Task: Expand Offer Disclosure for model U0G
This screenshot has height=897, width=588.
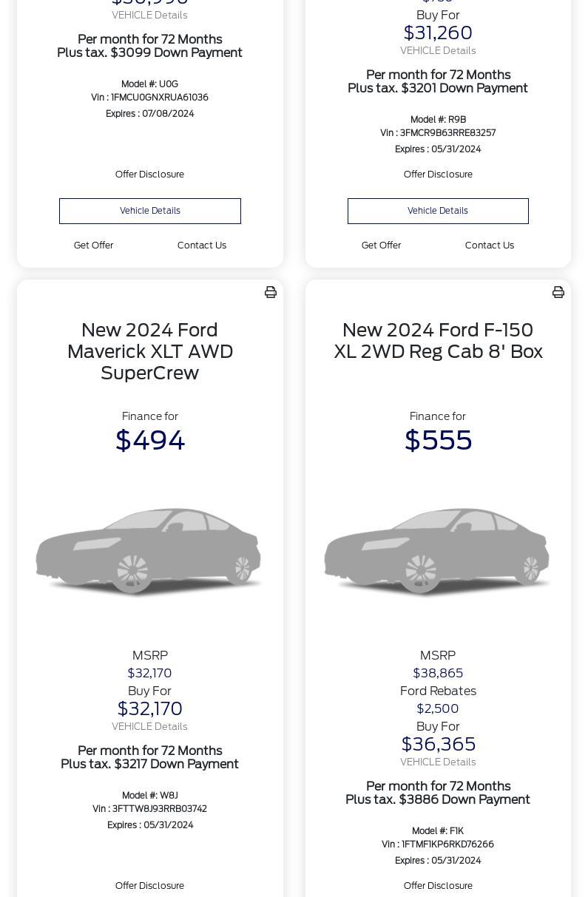Action: [x=149, y=175]
